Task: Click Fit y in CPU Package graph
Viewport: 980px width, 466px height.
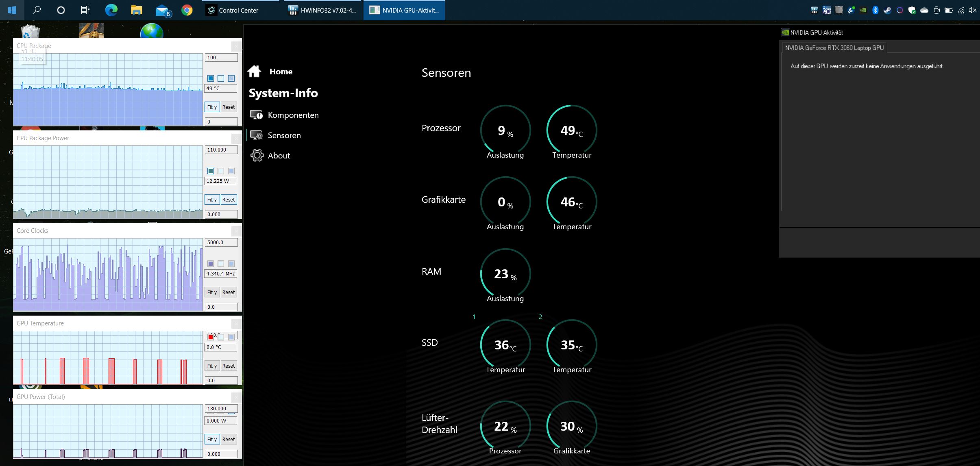Action: point(212,107)
